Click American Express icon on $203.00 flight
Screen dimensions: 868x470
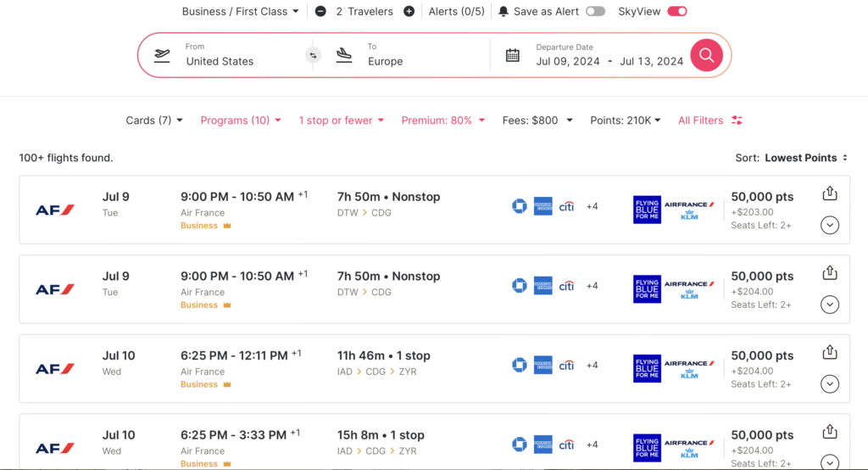[x=543, y=206]
